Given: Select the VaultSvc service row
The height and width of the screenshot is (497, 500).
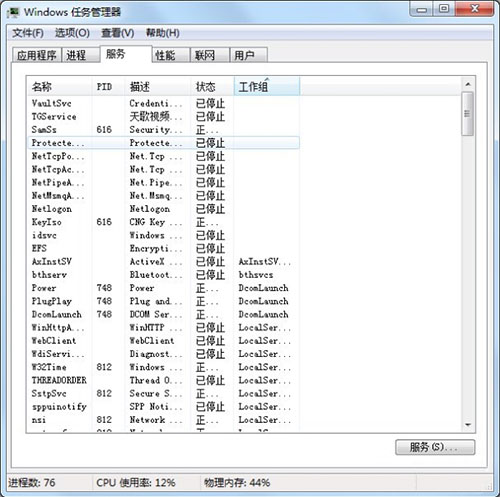Looking at the screenshot, I should 163,103.
